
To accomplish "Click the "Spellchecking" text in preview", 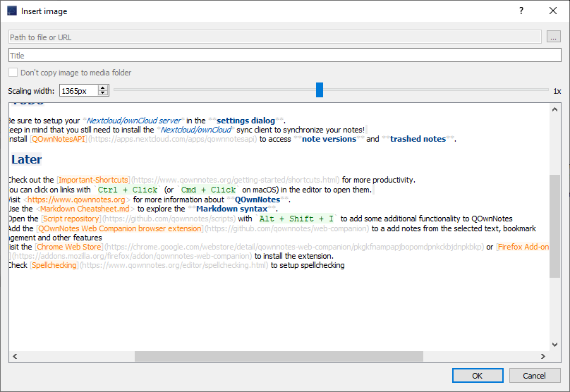I will point(54,265).
